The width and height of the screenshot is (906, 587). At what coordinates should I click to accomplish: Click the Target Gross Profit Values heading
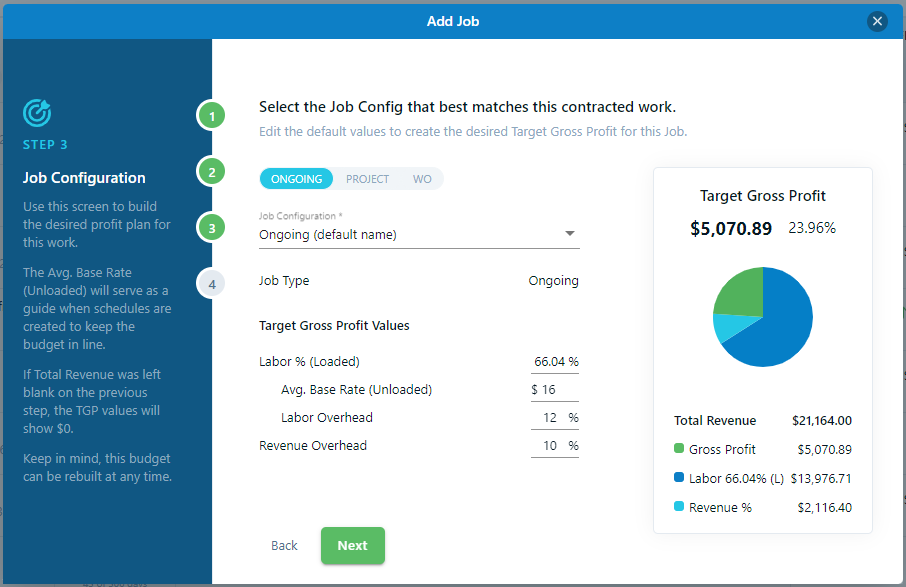[334, 326]
